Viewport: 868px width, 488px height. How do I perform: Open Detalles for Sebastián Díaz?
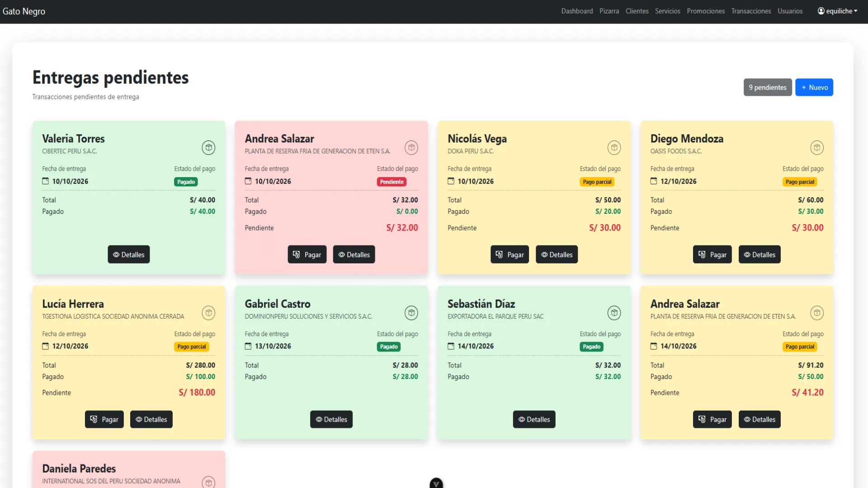point(534,419)
